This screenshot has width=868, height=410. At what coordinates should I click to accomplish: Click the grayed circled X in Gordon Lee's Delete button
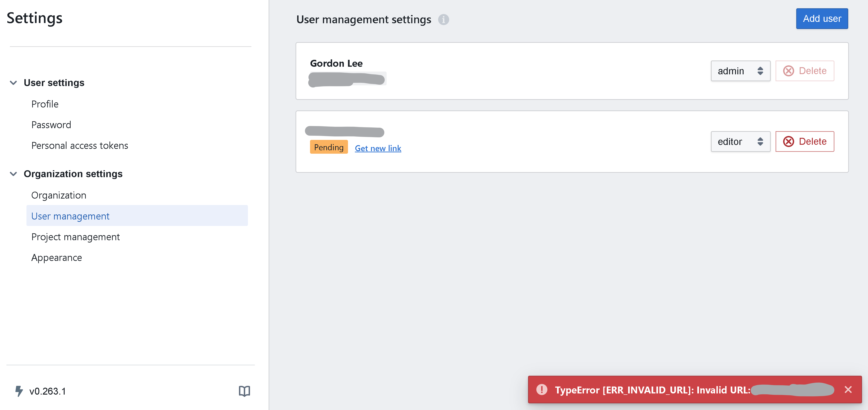[789, 71]
